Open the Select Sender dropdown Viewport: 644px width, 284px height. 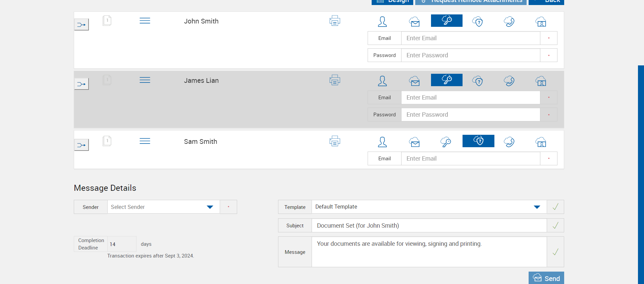(164, 207)
